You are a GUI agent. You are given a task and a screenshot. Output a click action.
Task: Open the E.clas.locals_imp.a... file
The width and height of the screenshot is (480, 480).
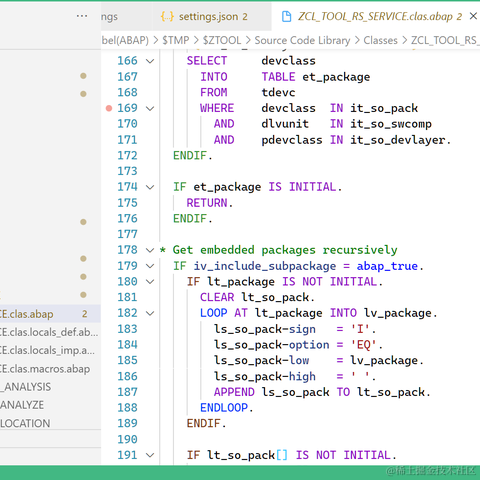[x=50, y=350]
